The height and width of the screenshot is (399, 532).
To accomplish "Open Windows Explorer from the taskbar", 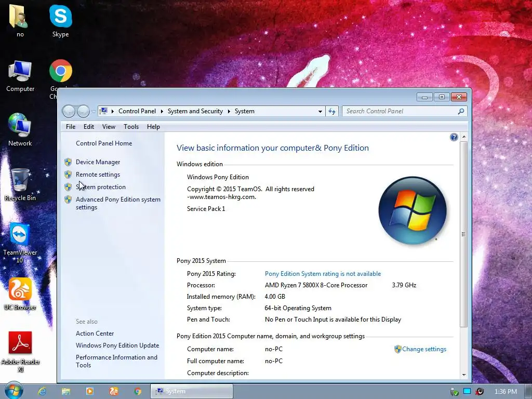I will [66, 391].
